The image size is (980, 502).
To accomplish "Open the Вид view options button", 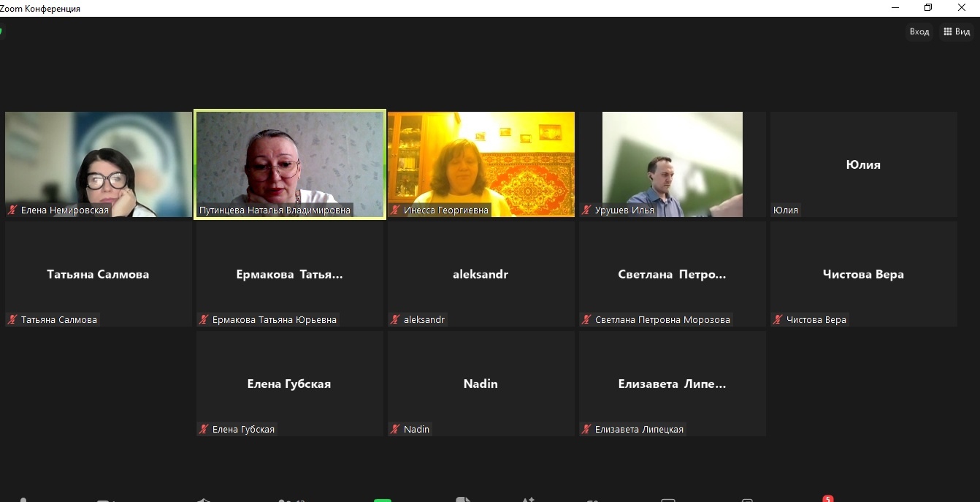I will coord(957,31).
